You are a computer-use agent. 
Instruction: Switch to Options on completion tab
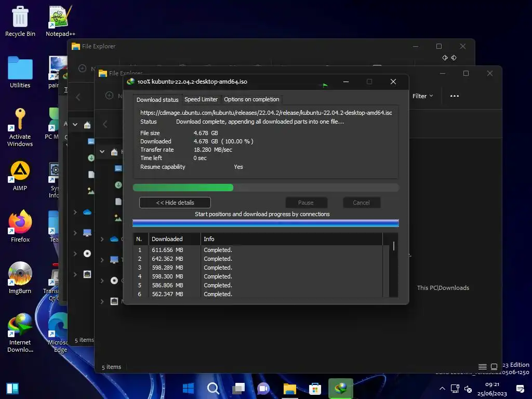[251, 99]
